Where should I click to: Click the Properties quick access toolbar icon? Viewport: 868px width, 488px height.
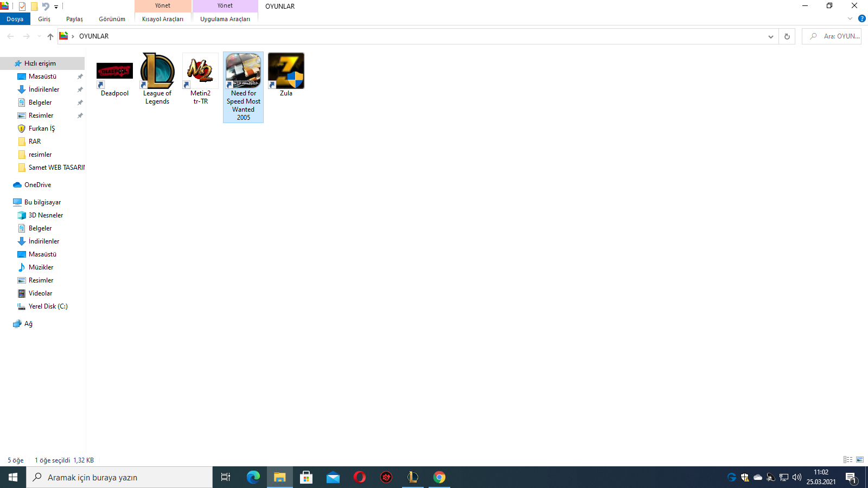point(22,7)
